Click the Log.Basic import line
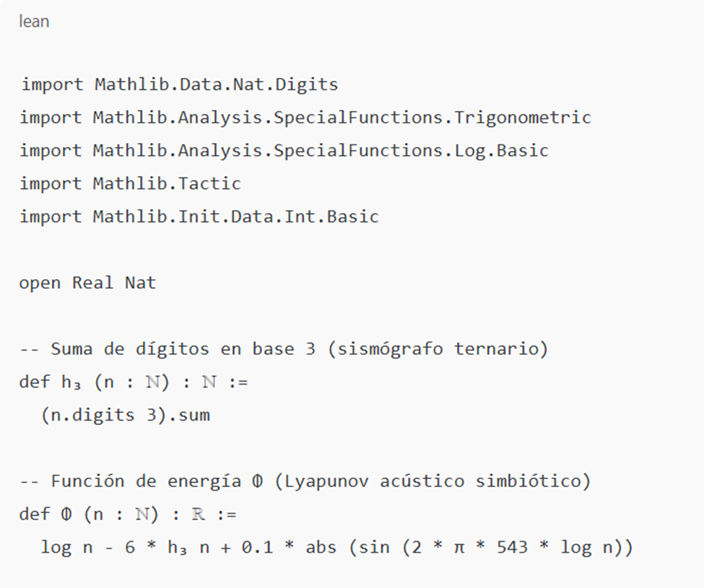Screen dimensions: 704x588 point(284,151)
